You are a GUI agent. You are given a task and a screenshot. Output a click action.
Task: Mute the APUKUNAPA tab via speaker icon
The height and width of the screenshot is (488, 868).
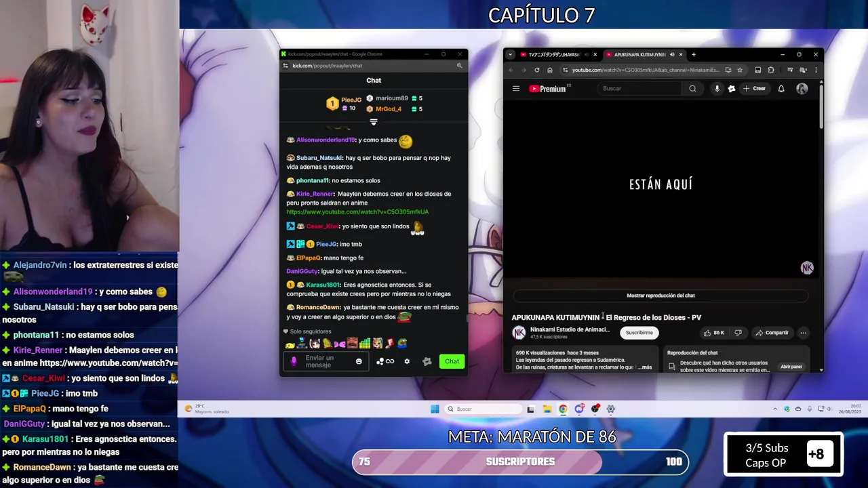(672, 54)
